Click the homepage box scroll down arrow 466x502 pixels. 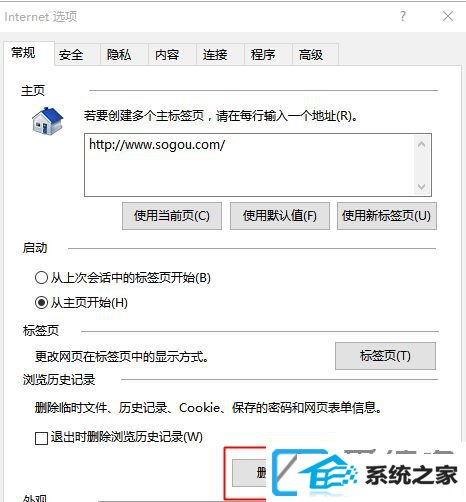pos(421,187)
